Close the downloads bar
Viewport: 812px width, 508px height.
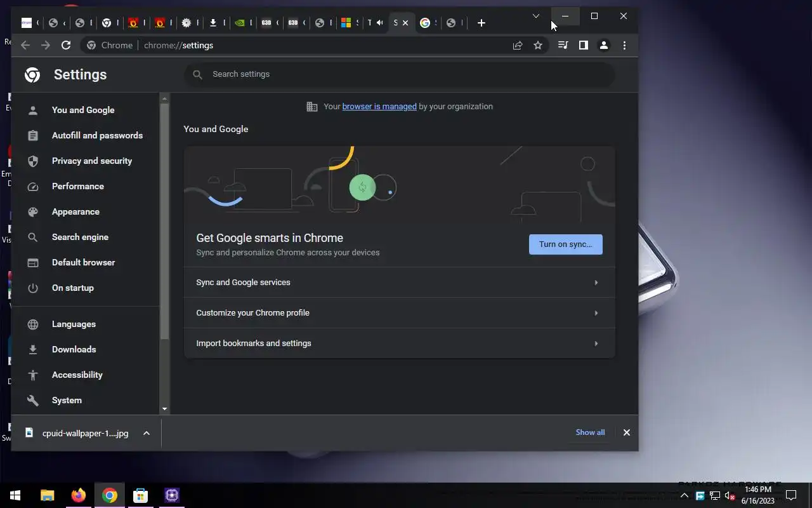[x=627, y=432]
